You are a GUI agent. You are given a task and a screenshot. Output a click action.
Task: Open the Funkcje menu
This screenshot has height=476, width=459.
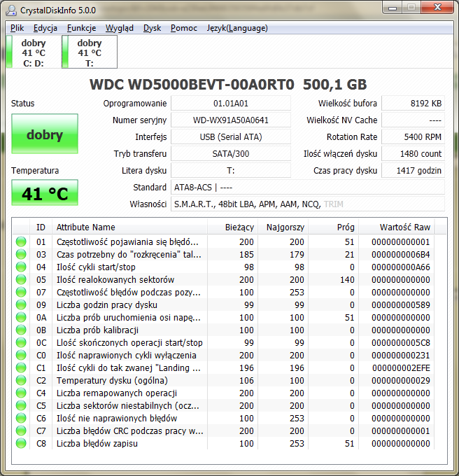pos(81,28)
